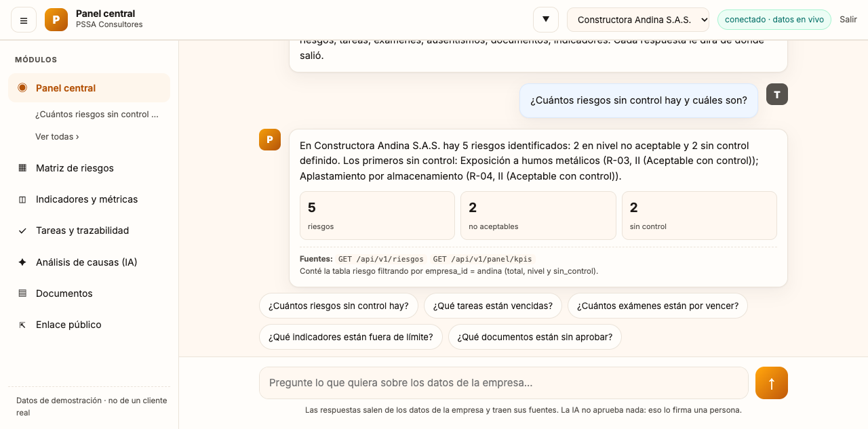Ask ¿Qué indicadores están fuera de límite?
The image size is (868, 429).
(351, 337)
